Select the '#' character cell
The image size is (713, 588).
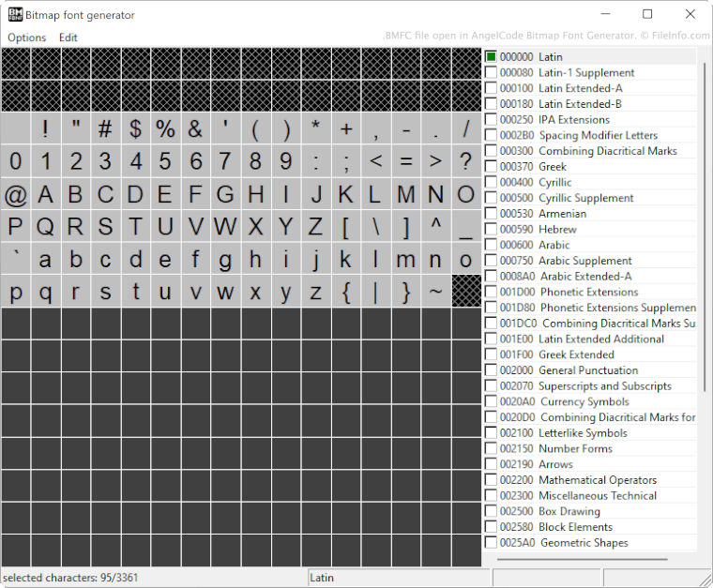click(106, 128)
